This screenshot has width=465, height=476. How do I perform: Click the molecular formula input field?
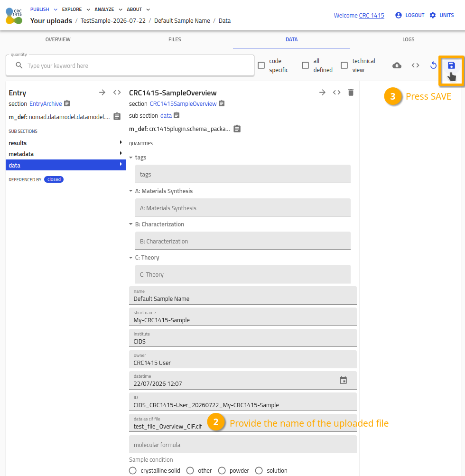coord(243,444)
